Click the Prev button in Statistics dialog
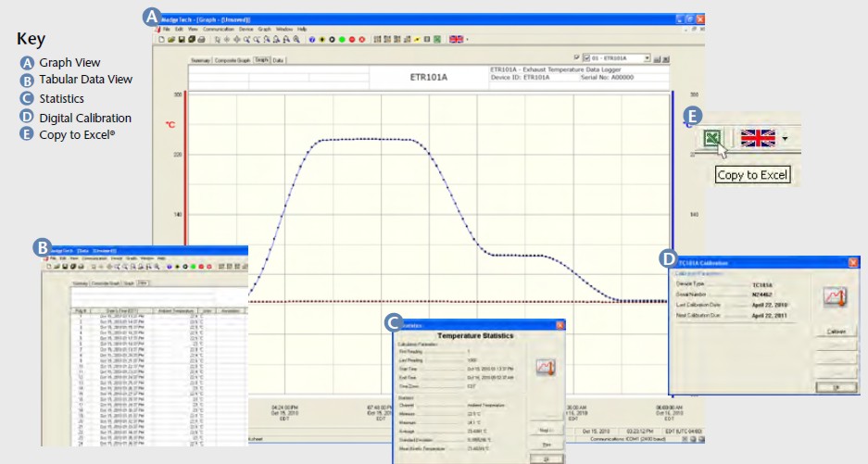 coord(547,443)
